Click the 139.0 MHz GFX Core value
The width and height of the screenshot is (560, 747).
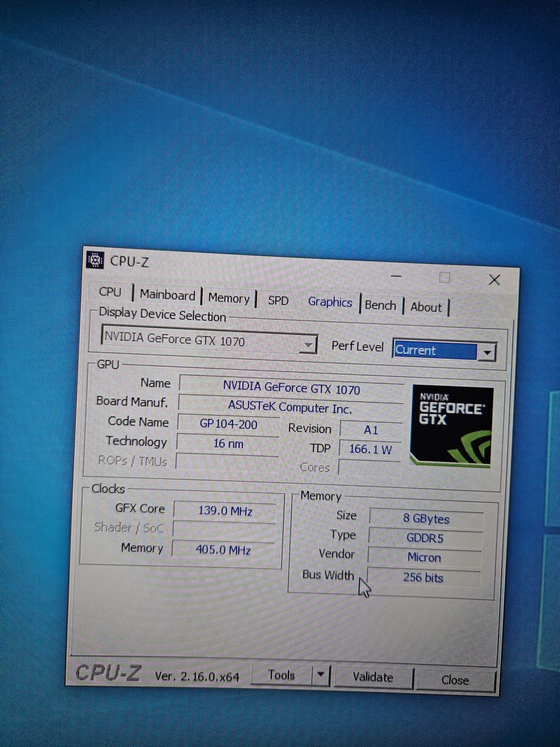pos(225,511)
